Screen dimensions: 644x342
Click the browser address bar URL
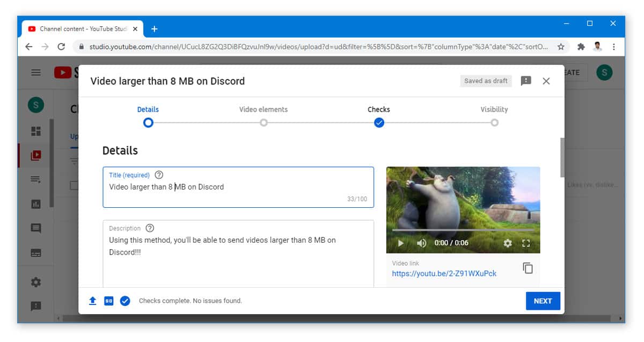click(x=319, y=47)
